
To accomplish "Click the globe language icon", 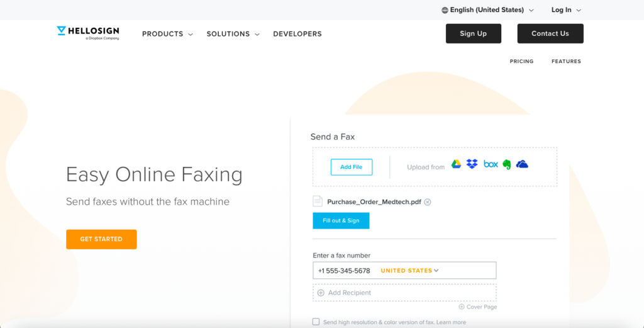I will click(x=445, y=10).
